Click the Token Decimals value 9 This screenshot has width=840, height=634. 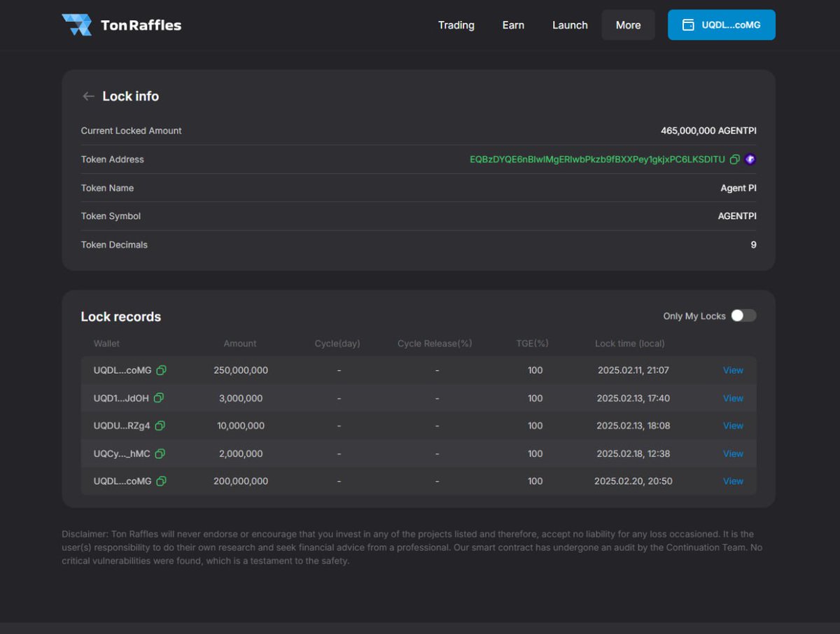pyautogui.click(x=754, y=245)
